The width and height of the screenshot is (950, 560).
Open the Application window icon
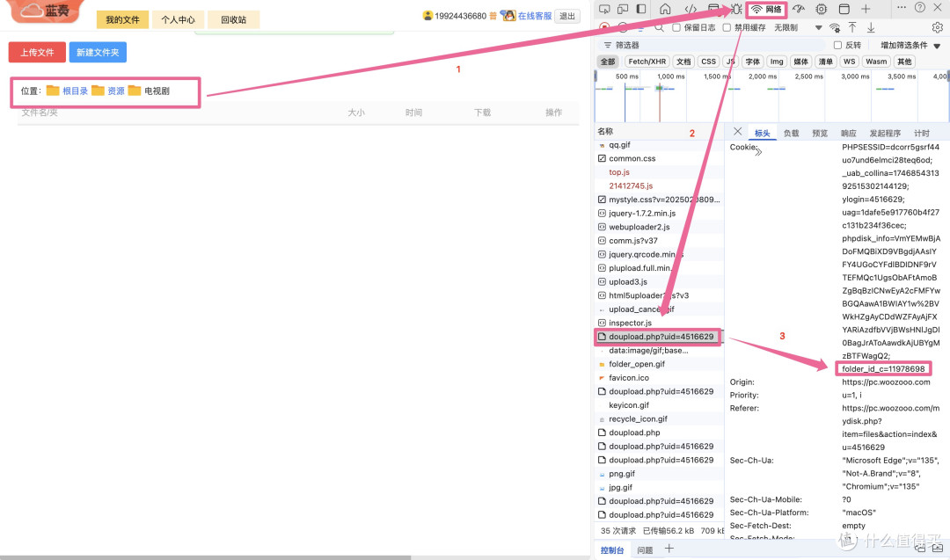844,9
